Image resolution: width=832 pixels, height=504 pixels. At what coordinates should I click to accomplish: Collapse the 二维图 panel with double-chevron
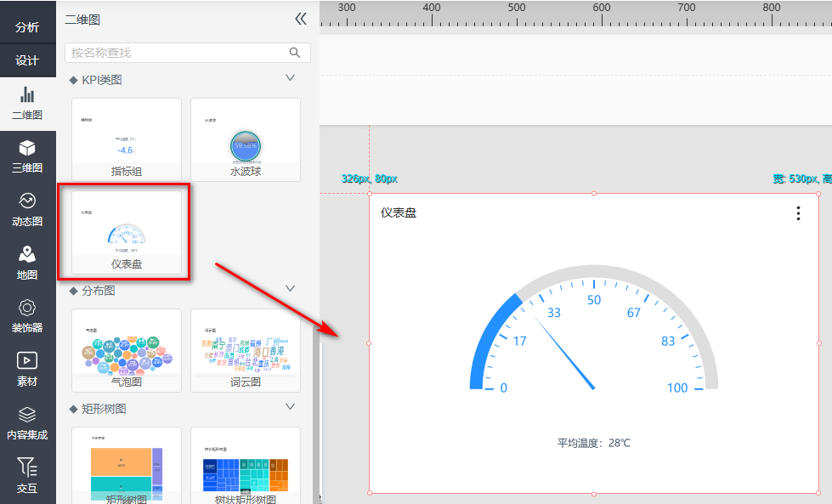click(x=300, y=19)
